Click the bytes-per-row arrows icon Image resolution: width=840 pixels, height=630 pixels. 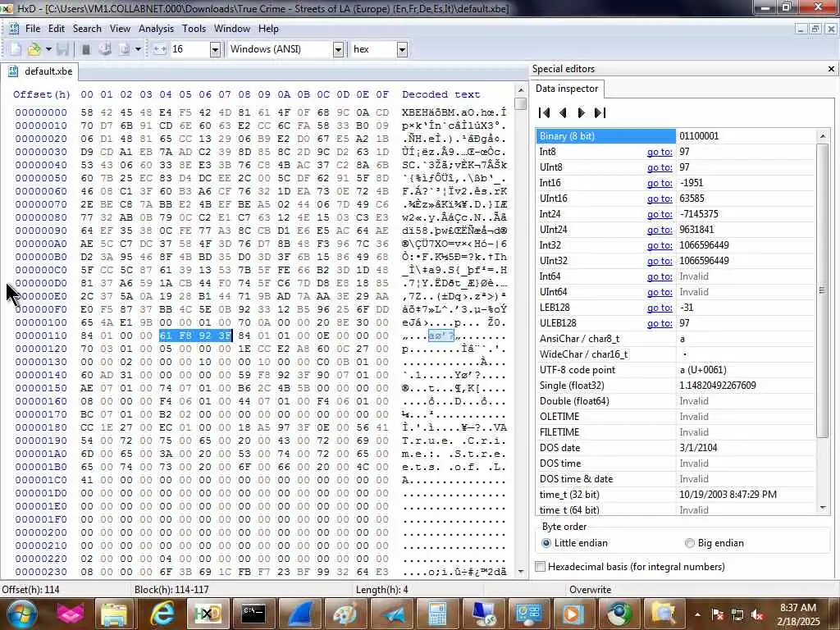coord(159,49)
